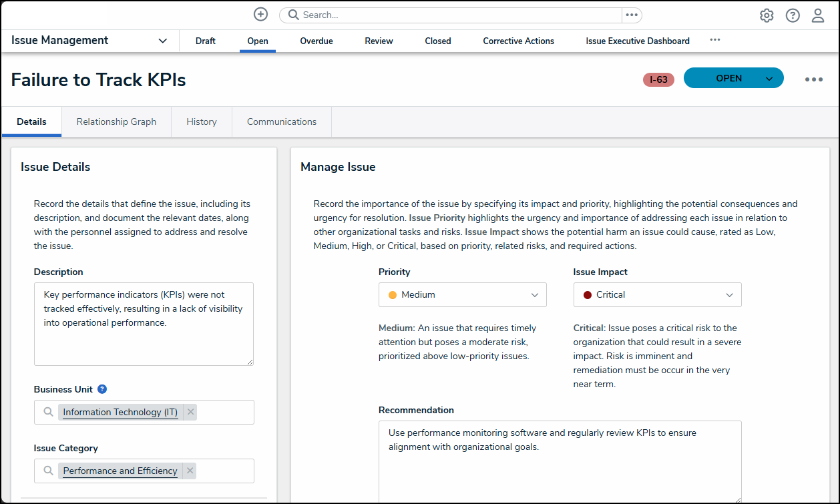Click the Failure to Track KPIs title
Viewport: 840px width, 504px height.
(98, 80)
